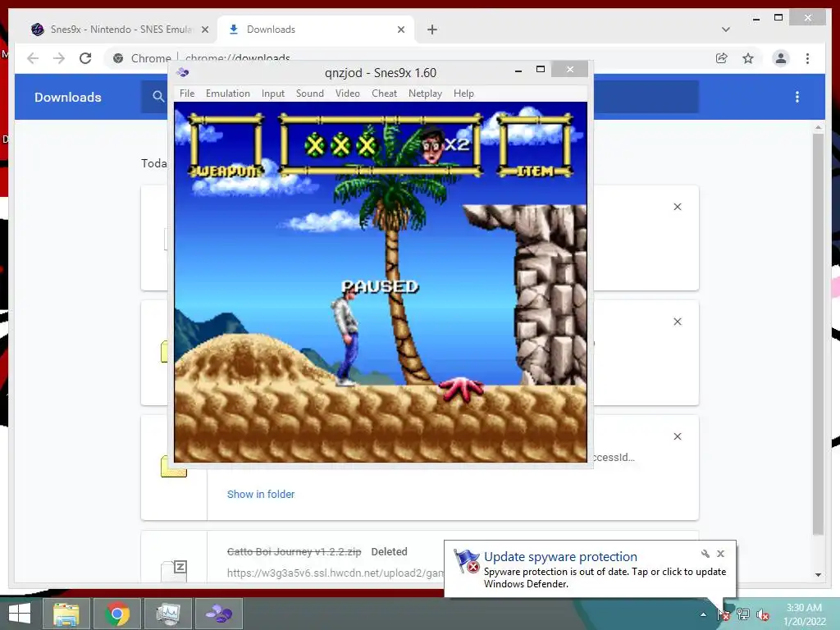The height and width of the screenshot is (630, 840).
Task: Bookmark this page with the star icon
Action: [748, 58]
